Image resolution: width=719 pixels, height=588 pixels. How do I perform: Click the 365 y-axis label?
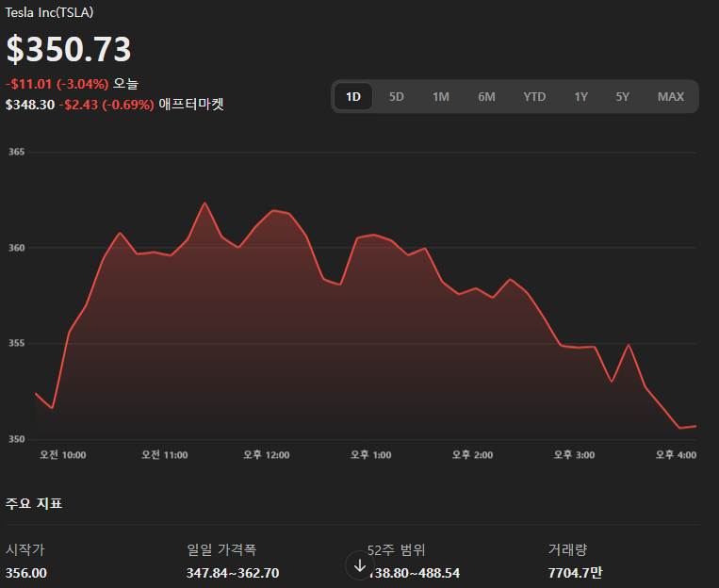click(x=17, y=152)
